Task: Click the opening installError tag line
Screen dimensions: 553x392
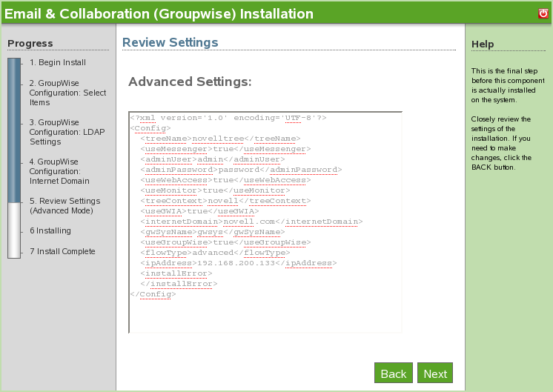Action: [x=176, y=273]
